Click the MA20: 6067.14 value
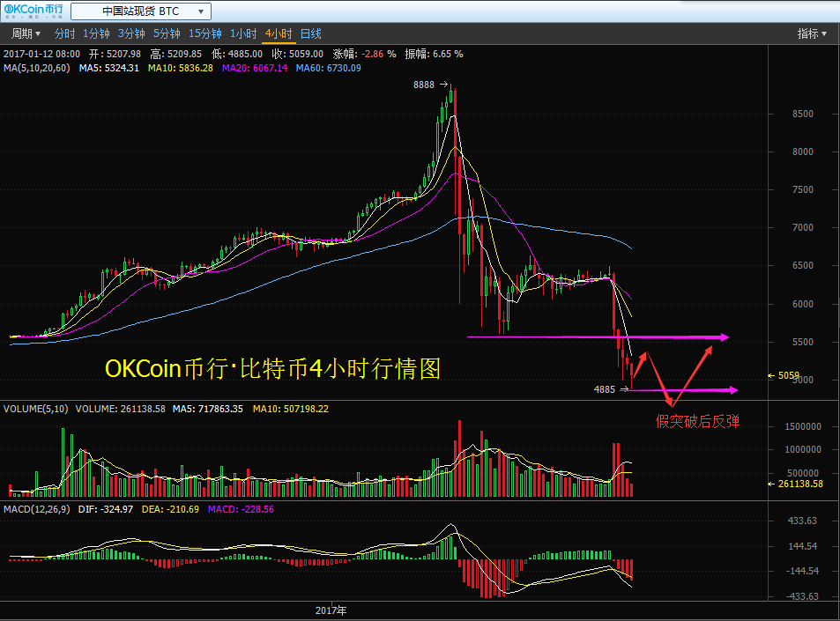 click(x=255, y=68)
